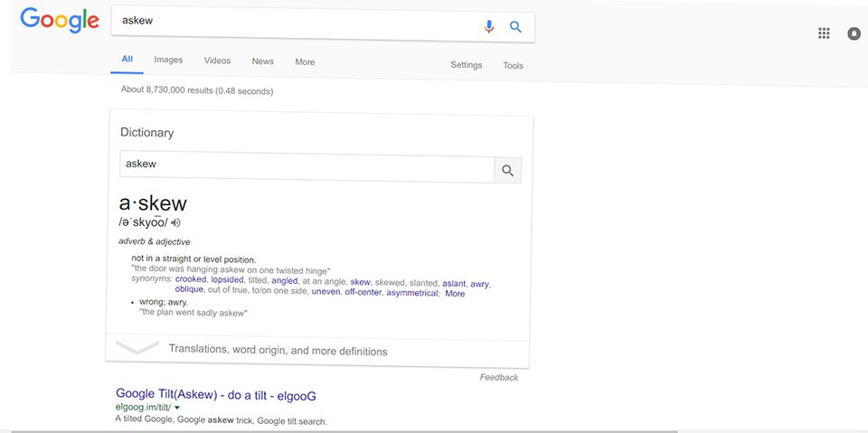This screenshot has width=868, height=433.
Task: Click the horizontal scrollbar at bottom
Action: 344,431
